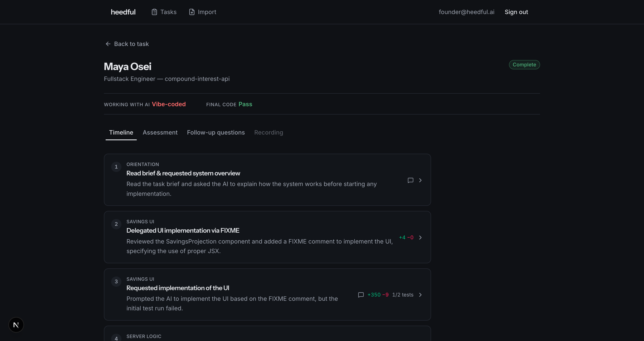
Task: Sign out of the account
Action: point(516,12)
